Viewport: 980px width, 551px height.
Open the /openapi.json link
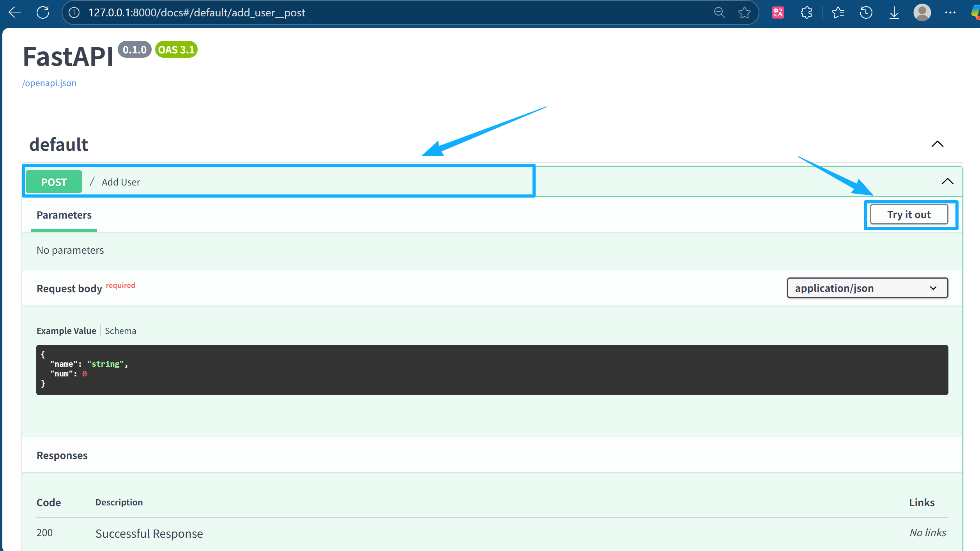click(49, 83)
